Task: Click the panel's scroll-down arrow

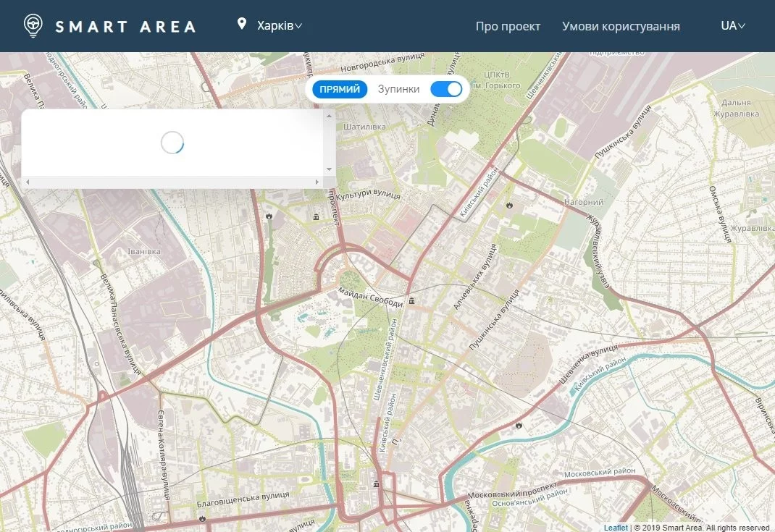Action: tap(330, 169)
